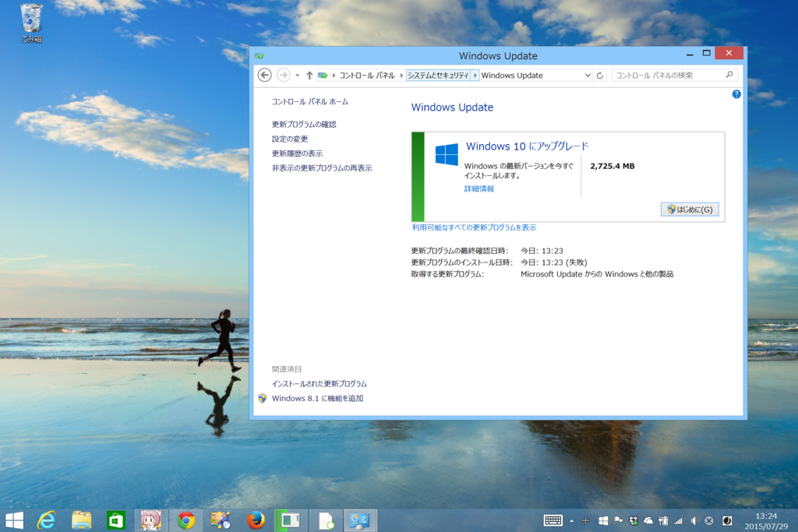Screen dimensions: 798x532
Task: Click the OneDrive cloud tray icon
Action: point(648,520)
